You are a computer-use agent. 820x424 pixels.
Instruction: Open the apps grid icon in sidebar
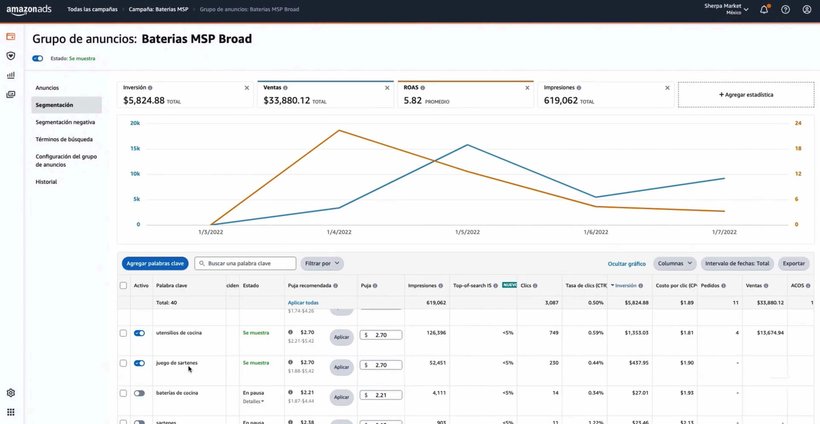pos(10,412)
